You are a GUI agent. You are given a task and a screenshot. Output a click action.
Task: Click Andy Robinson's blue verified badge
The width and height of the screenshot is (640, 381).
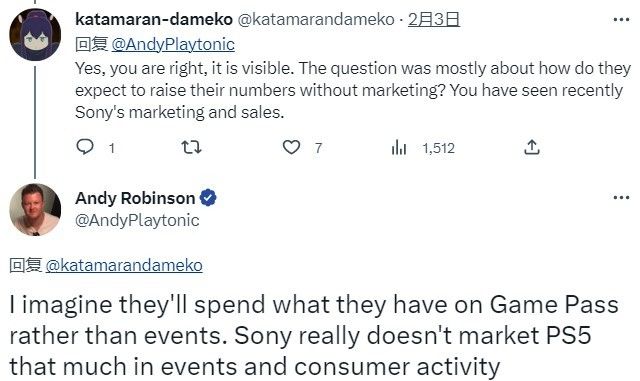coord(208,198)
